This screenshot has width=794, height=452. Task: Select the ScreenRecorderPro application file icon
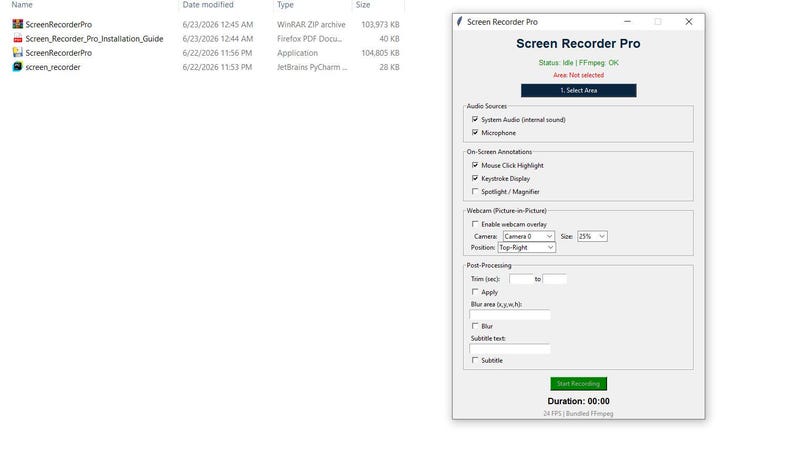(x=18, y=53)
